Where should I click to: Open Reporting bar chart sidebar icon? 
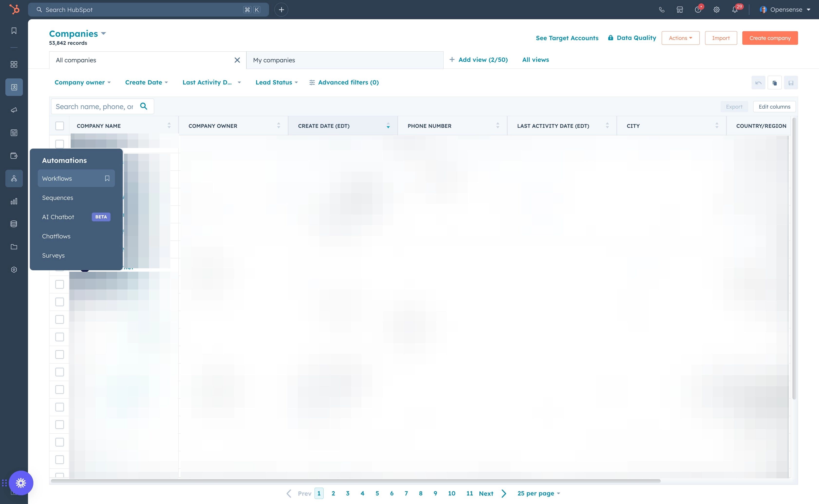click(14, 201)
